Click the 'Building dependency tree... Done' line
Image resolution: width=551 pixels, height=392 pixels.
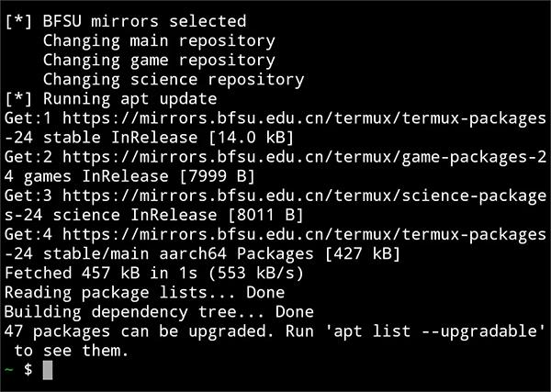tap(159, 311)
